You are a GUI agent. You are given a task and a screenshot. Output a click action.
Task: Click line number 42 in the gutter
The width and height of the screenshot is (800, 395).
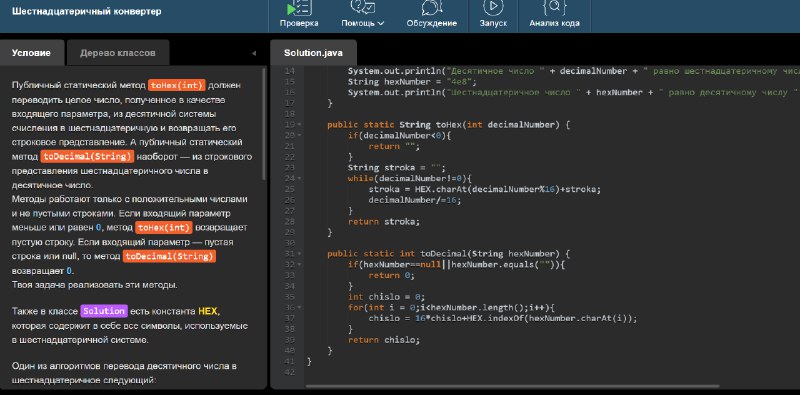(289, 372)
